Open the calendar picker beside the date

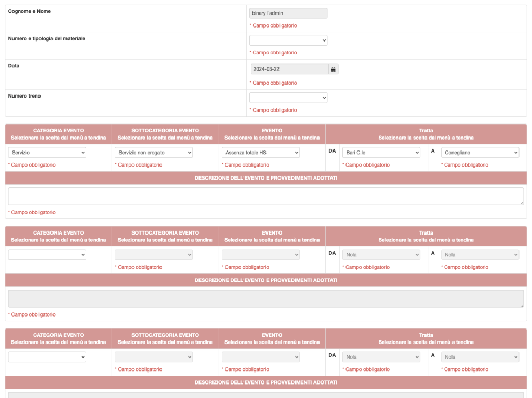[334, 69]
